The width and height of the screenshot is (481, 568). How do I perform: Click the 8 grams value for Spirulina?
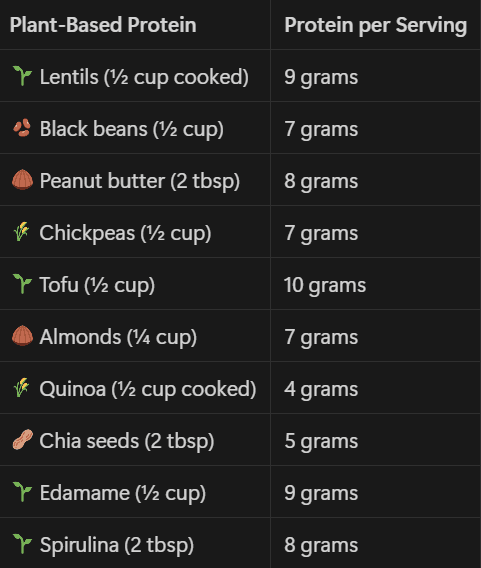(x=321, y=545)
